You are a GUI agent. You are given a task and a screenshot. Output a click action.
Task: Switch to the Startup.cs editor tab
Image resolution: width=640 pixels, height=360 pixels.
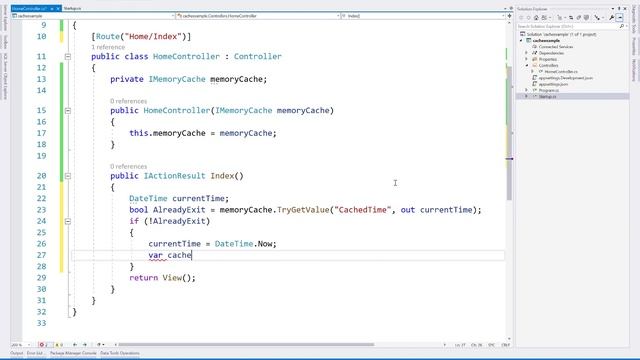pos(73,8)
